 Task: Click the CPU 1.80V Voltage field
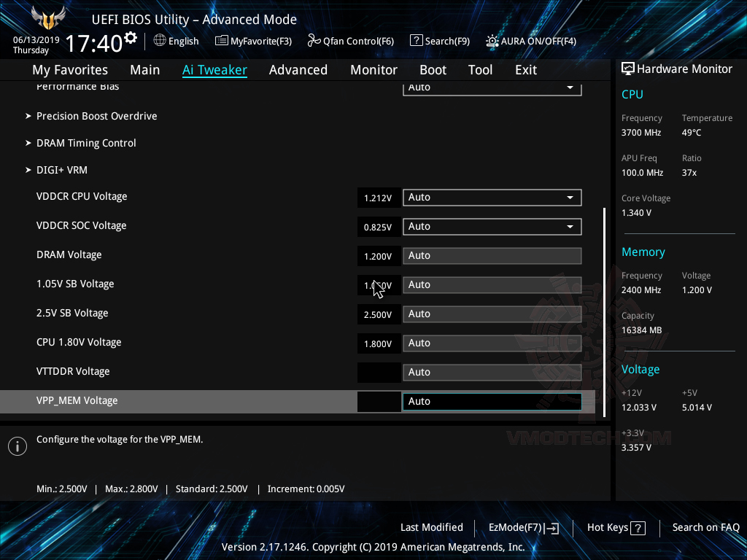pos(492,343)
